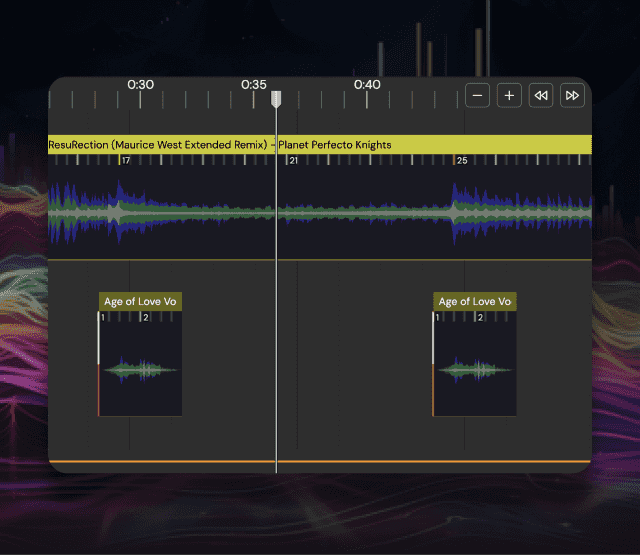Click the zoom in plus button
640x560 pixels.
(509, 95)
